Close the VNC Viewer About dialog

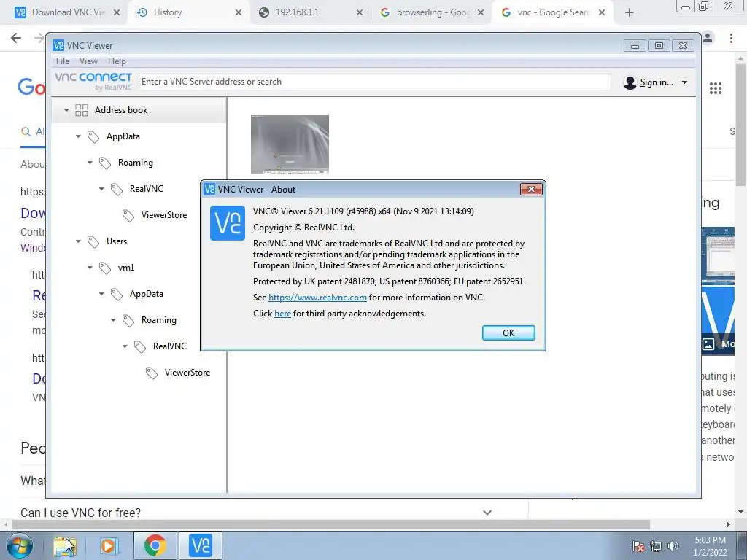pos(531,189)
